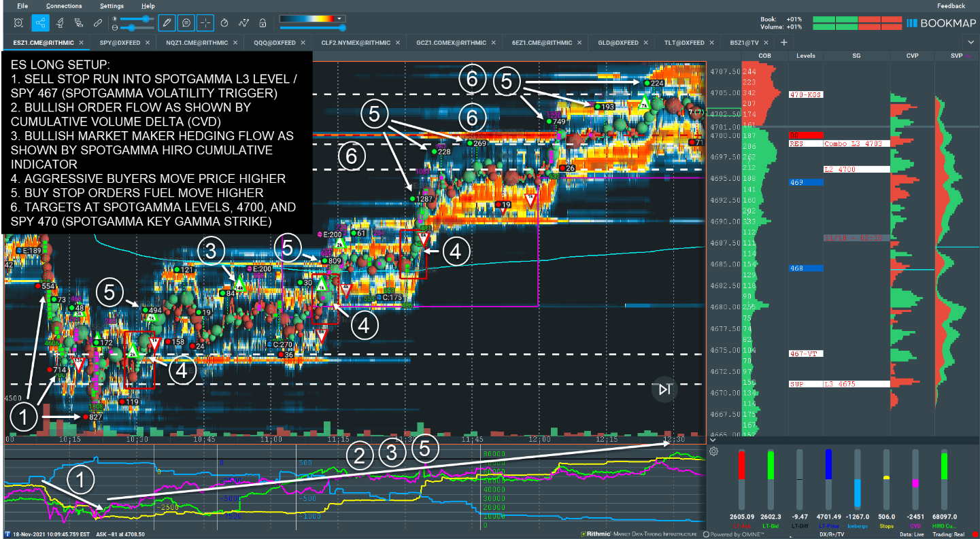The width and height of the screenshot is (980, 539).
Task: Switch to the SPY@DXFEED tab
Action: click(x=119, y=43)
